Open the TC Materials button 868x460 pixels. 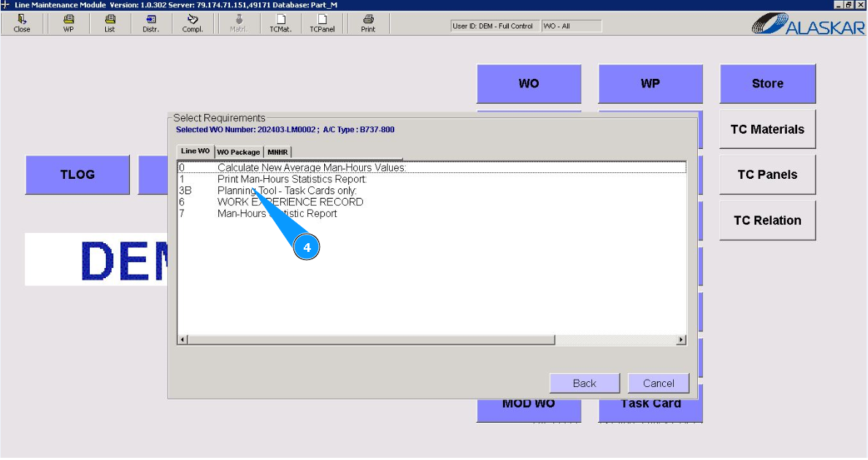coord(768,129)
